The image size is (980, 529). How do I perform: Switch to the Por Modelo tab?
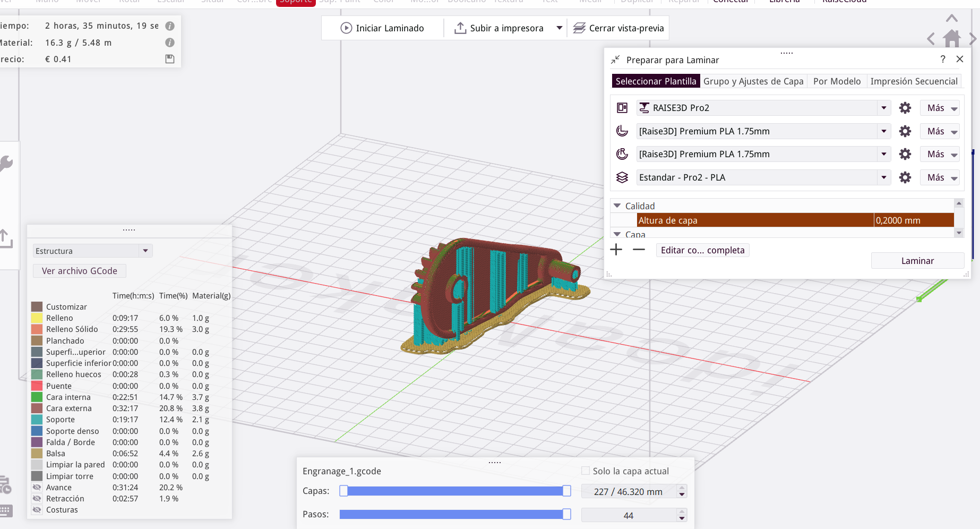coord(837,81)
